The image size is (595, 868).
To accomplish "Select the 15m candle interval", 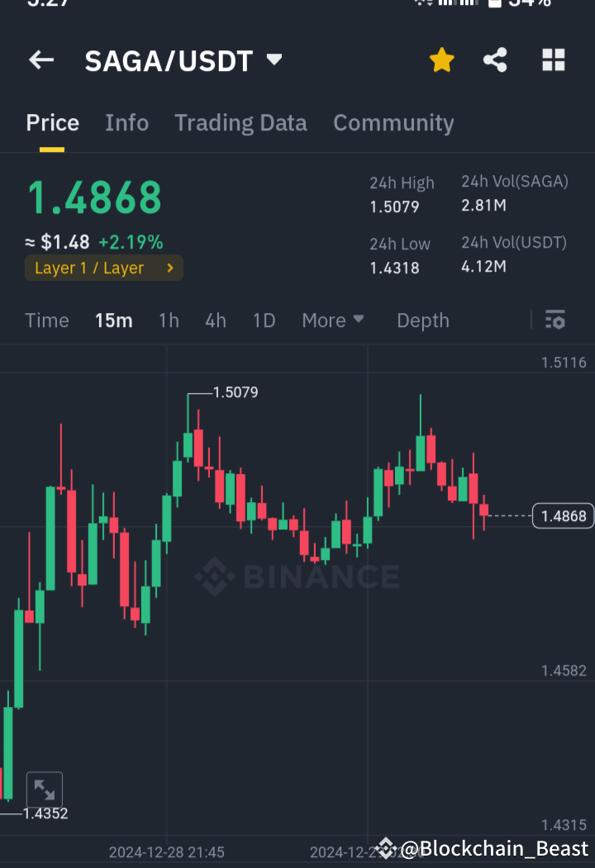I will (113, 320).
